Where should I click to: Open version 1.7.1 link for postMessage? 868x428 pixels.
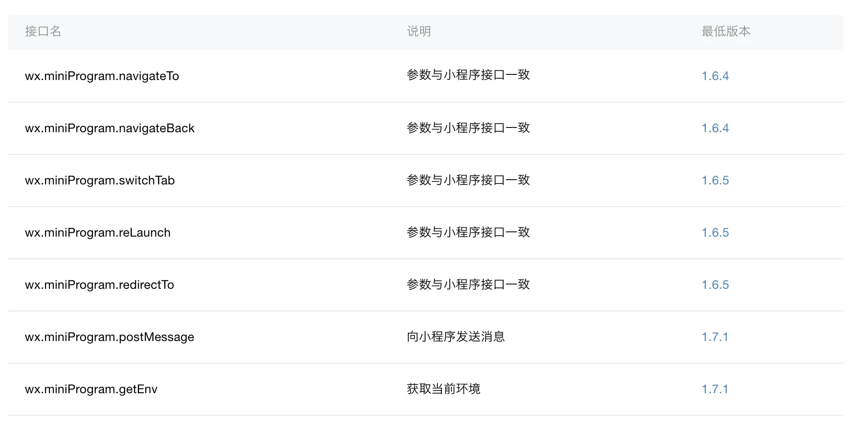714,337
